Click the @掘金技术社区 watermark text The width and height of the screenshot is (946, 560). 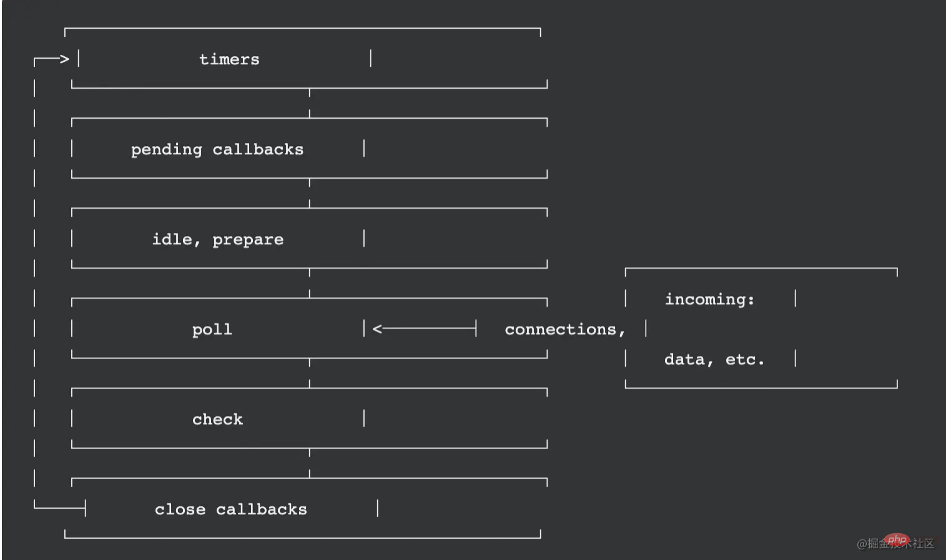(895, 544)
